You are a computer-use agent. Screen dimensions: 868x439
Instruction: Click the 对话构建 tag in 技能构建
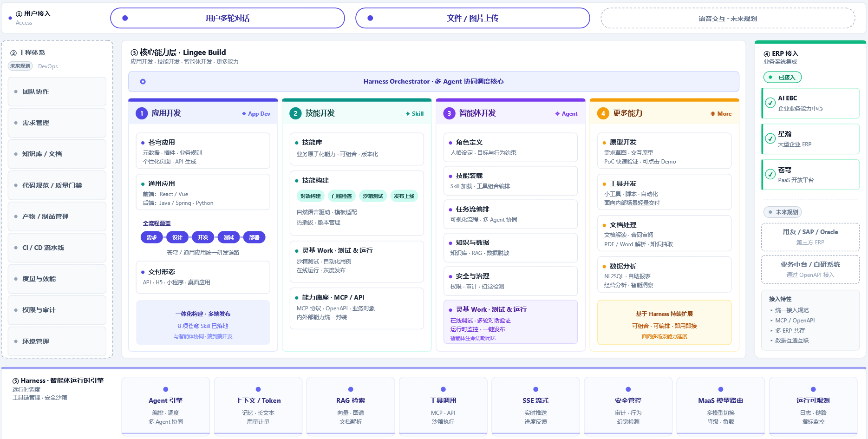coord(310,196)
